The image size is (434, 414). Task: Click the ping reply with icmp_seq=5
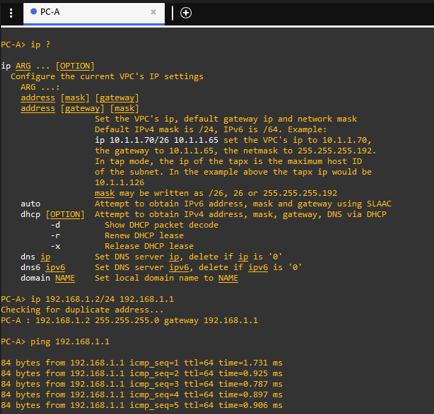click(x=142, y=406)
